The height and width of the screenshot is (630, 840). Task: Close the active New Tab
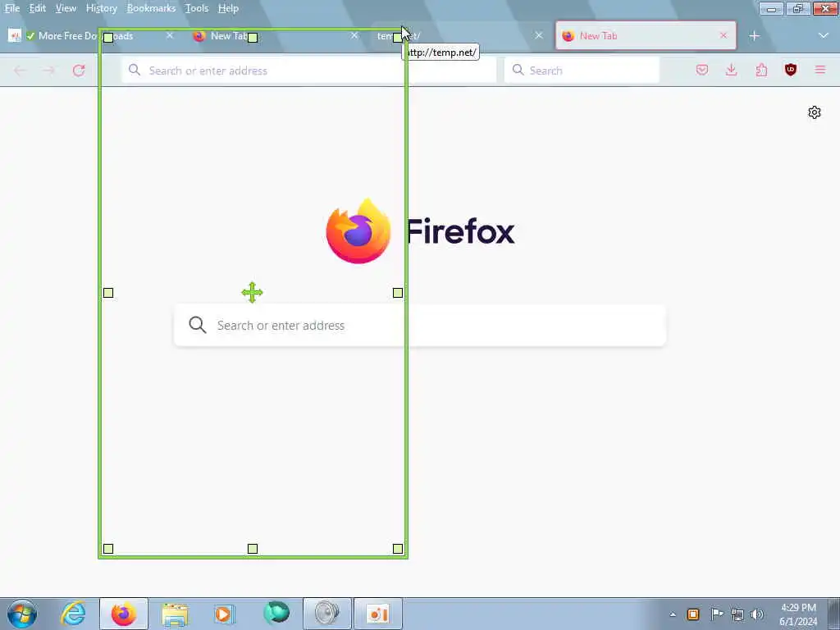[x=724, y=35]
